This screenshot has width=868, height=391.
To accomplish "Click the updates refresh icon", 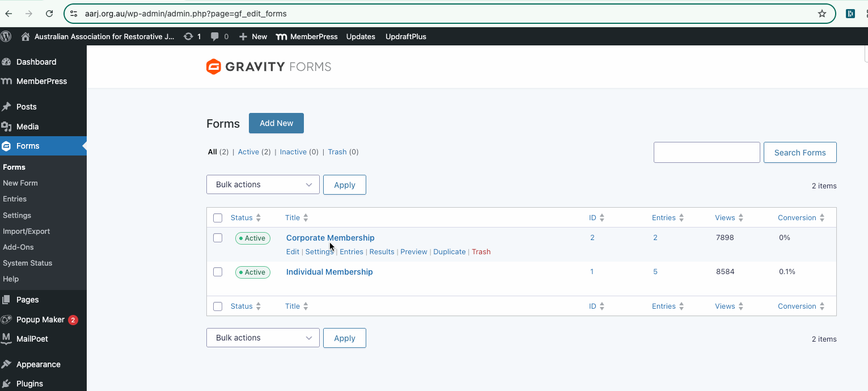I will point(188,36).
